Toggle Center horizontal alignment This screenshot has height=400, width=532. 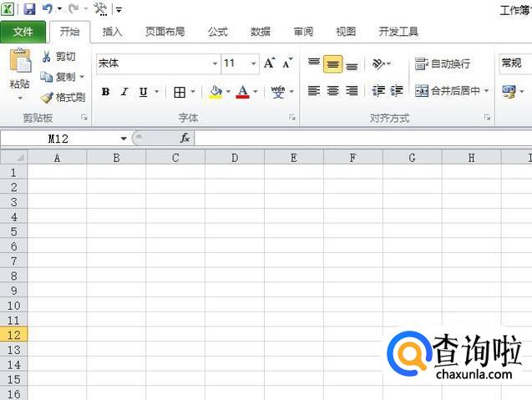[x=333, y=91]
